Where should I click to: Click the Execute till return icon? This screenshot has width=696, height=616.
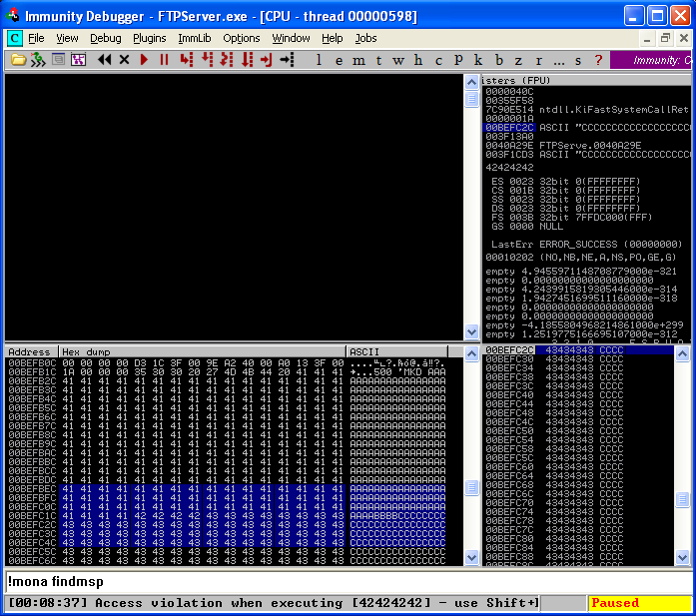(267, 60)
